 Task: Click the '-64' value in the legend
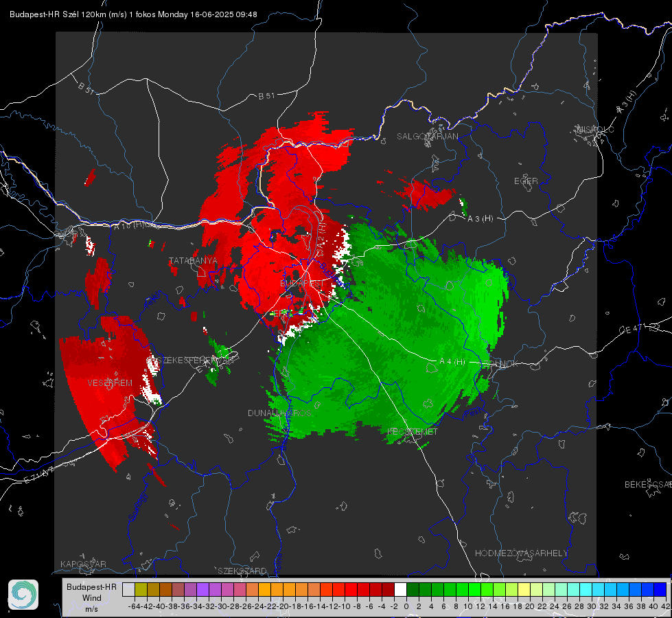[134, 606]
